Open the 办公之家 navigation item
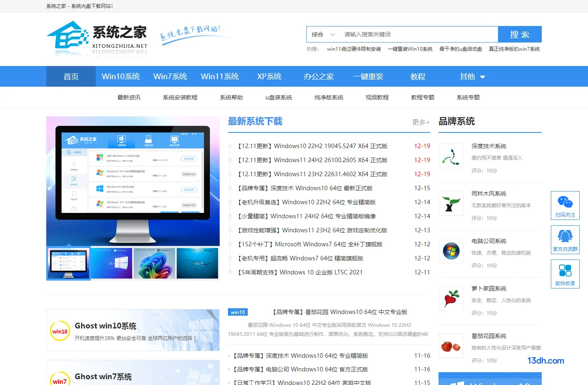The width and height of the screenshot is (588, 385). pos(319,76)
